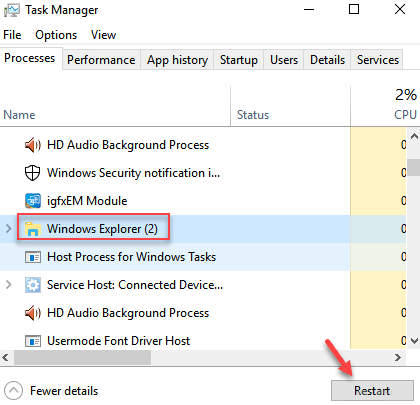Click the speaker icon of first HD Audio Background Process
Viewport: 420px width, 405px height.
pos(33,145)
